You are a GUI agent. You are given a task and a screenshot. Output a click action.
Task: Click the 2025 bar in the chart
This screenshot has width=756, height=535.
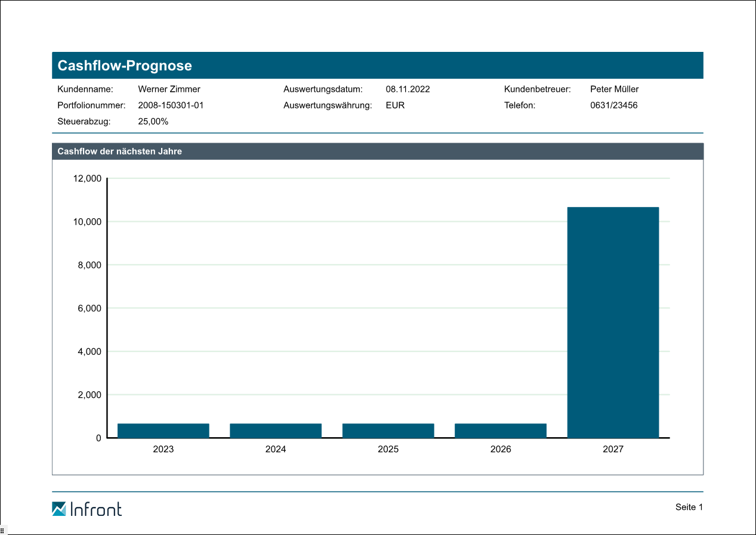pyautogui.click(x=388, y=431)
